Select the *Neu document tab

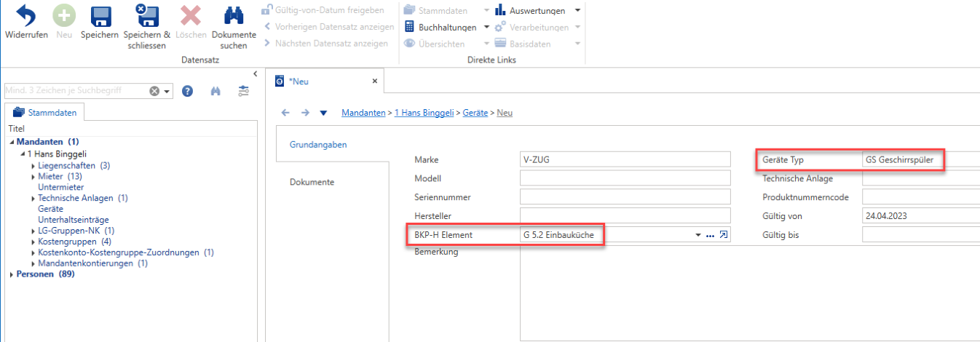click(299, 81)
